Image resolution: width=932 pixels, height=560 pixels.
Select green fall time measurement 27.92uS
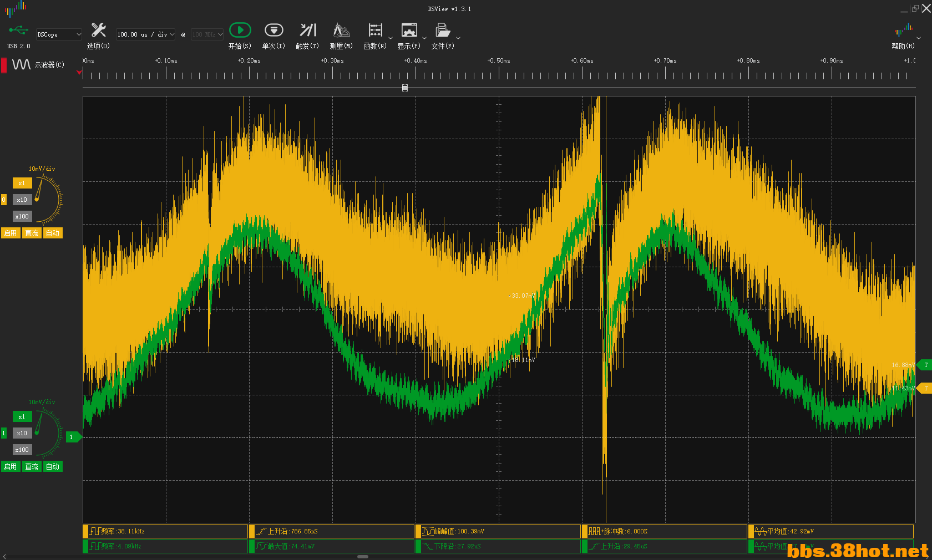[498, 546]
